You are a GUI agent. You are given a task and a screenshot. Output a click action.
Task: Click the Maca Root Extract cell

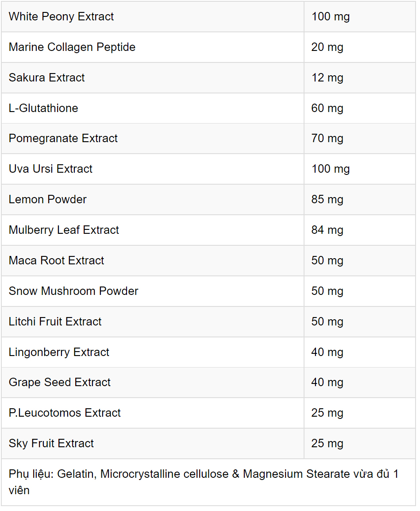point(153,261)
